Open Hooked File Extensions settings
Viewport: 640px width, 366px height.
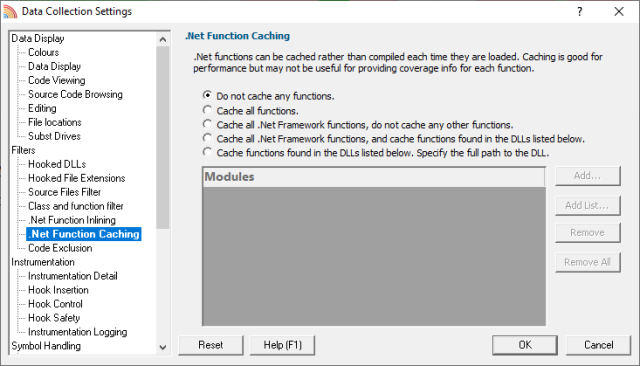[x=76, y=178]
